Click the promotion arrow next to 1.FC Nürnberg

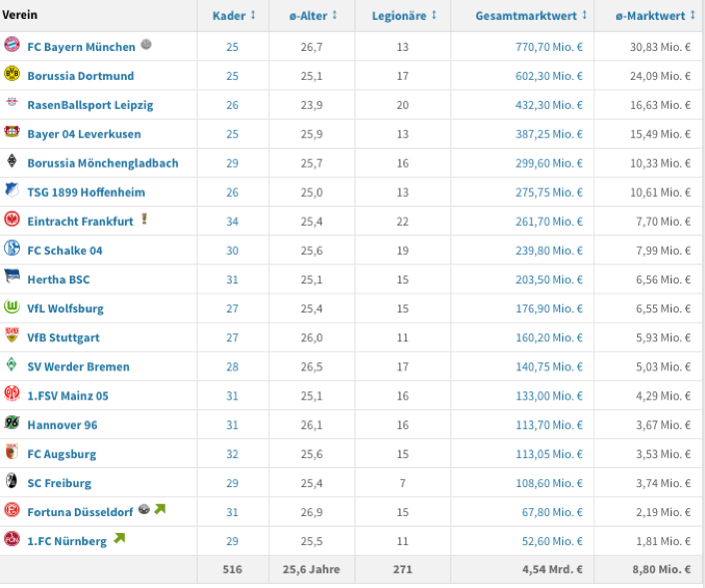coord(119,538)
